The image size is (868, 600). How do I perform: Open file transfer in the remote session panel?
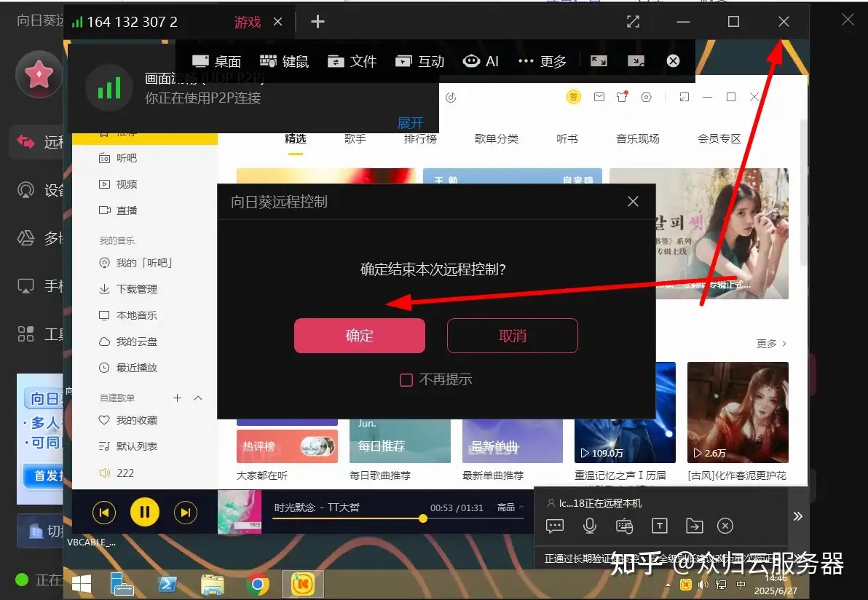(x=694, y=526)
